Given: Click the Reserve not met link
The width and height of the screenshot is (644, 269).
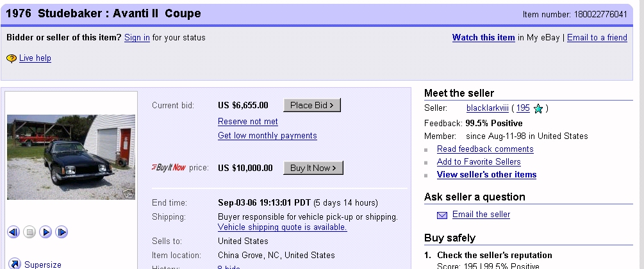Looking at the screenshot, I should pos(248,122).
